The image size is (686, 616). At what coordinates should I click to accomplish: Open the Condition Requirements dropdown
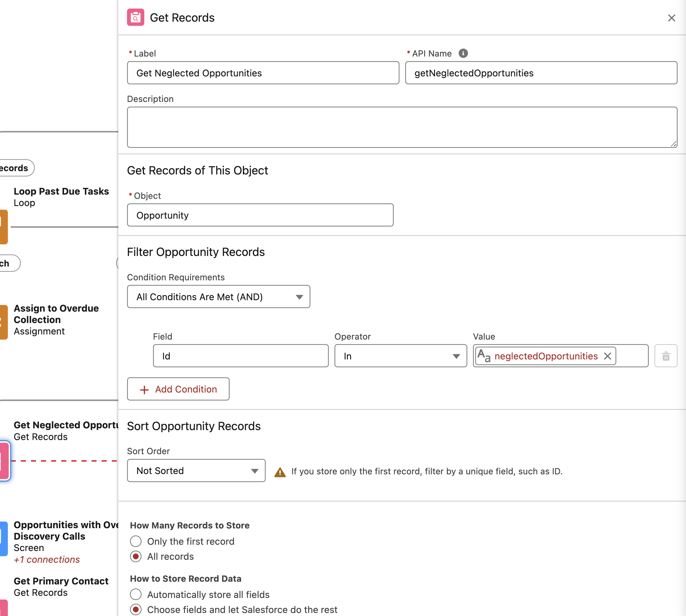pyautogui.click(x=219, y=297)
